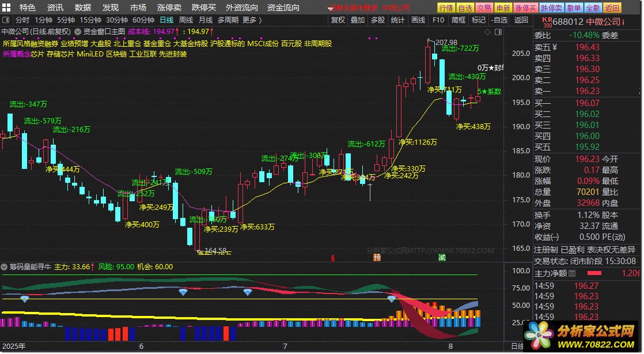Viewport: 644px width, 354px height.
Task: Click the 多股 toolbar item
Action: tap(378, 20)
